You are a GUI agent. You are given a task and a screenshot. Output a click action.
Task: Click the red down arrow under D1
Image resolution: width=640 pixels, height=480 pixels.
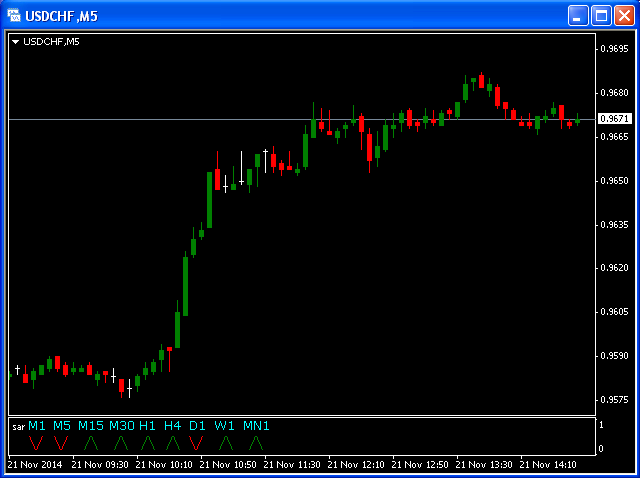(x=197, y=442)
